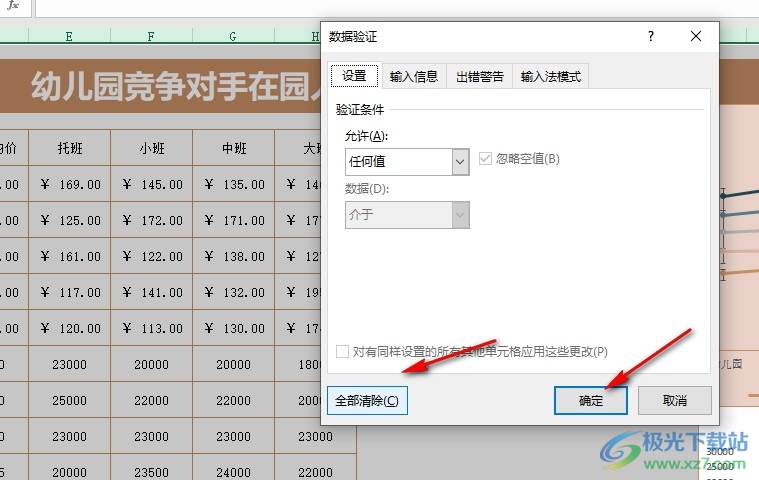The height and width of the screenshot is (480, 759).
Task: Click the 小班 header cell
Action: [152, 148]
